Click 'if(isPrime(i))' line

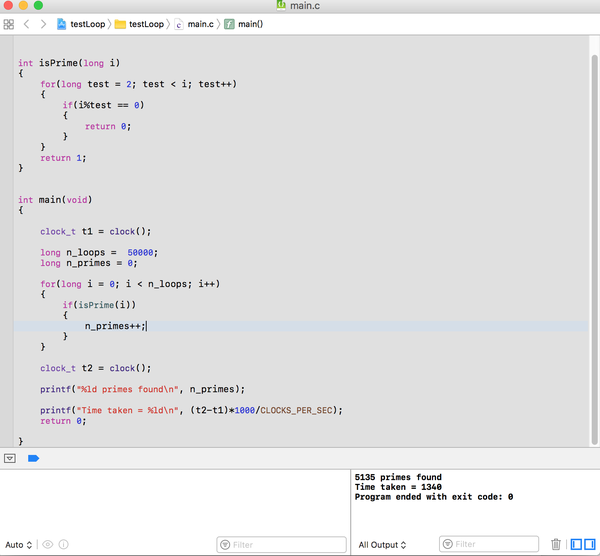(99, 305)
